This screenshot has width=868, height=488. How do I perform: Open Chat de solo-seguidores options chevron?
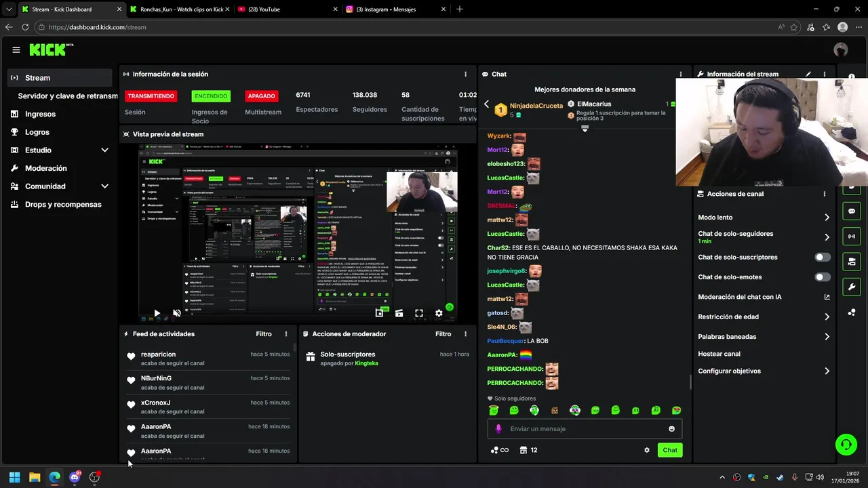827,237
